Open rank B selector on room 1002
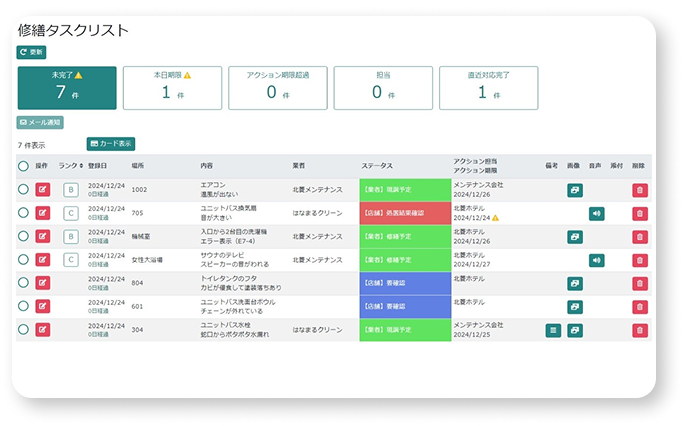The image size is (684, 426). [70, 189]
